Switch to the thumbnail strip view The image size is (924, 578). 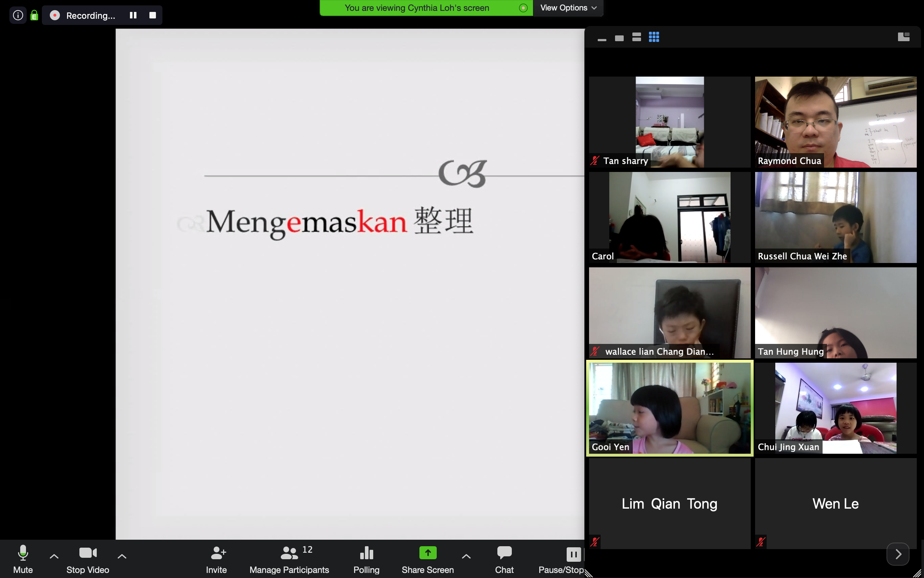click(636, 37)
